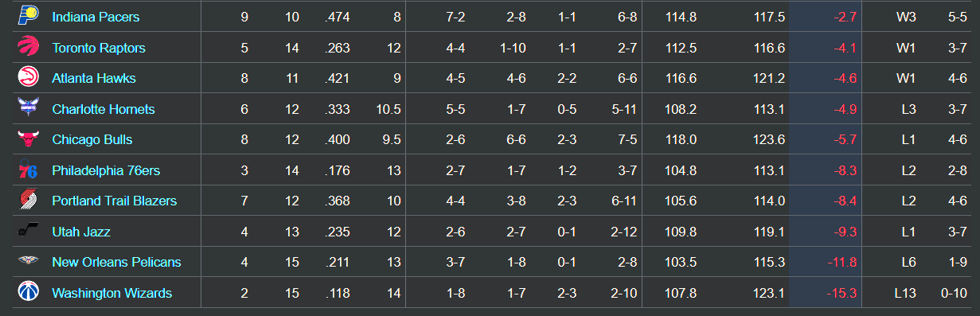The height and width of the screenshot is (316, 980).
Task: Open the Washington Wizards team link
Action: click(x=112, y=293)
